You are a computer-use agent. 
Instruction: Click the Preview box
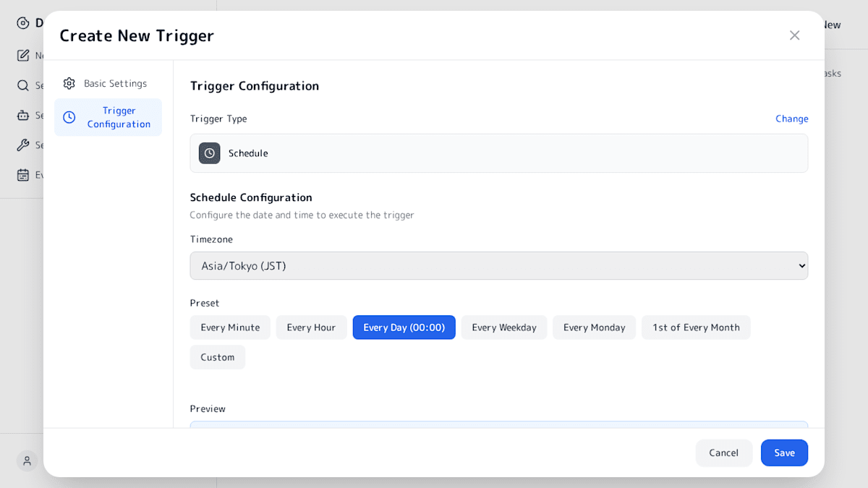pyautogui.click(x=499, y=424)
